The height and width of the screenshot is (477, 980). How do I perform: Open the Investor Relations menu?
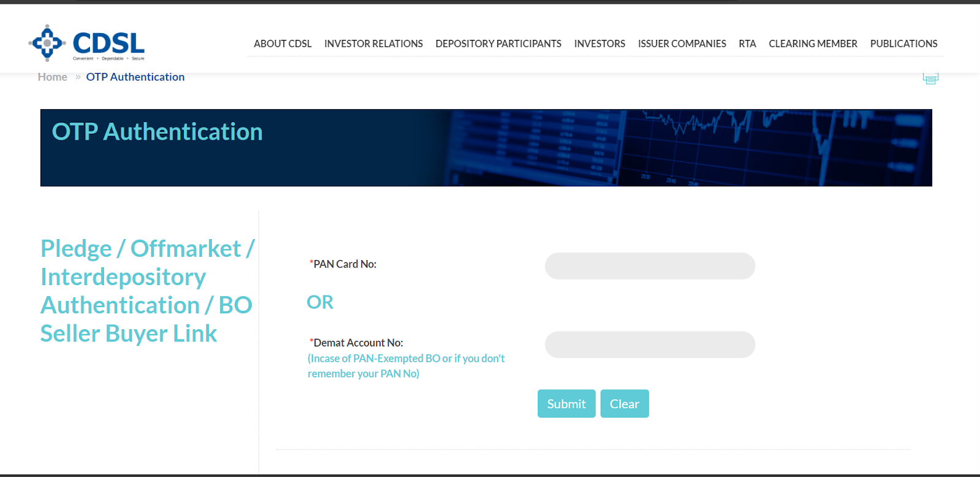(373, 44)
